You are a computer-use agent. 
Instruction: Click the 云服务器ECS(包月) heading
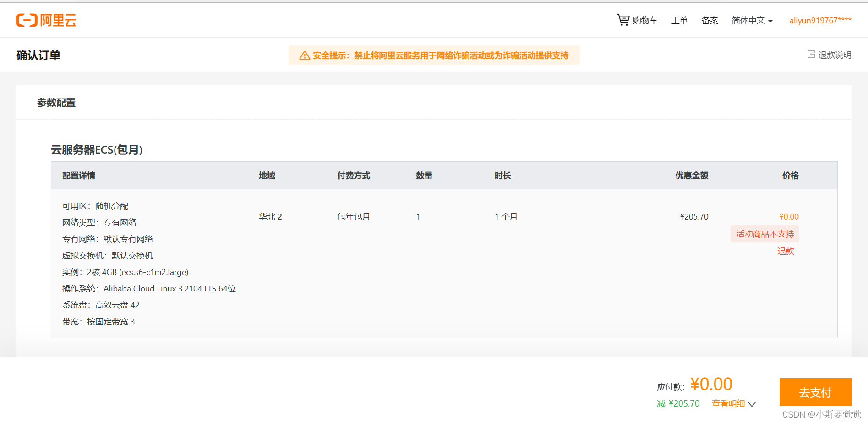97,150
